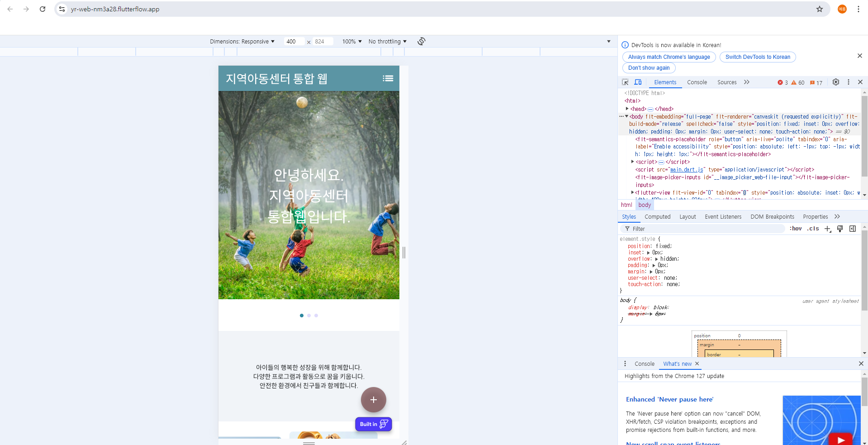Screen dimensions: 868x445
Task: Show more DevTools main tabs chevron
Action: tap(746, 82)
